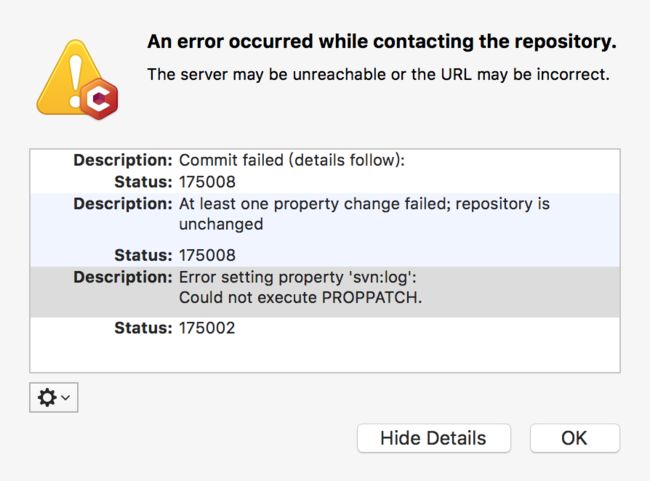
Task: Select the 'Commit failed (details follow)' row
Action: (325, 160)
